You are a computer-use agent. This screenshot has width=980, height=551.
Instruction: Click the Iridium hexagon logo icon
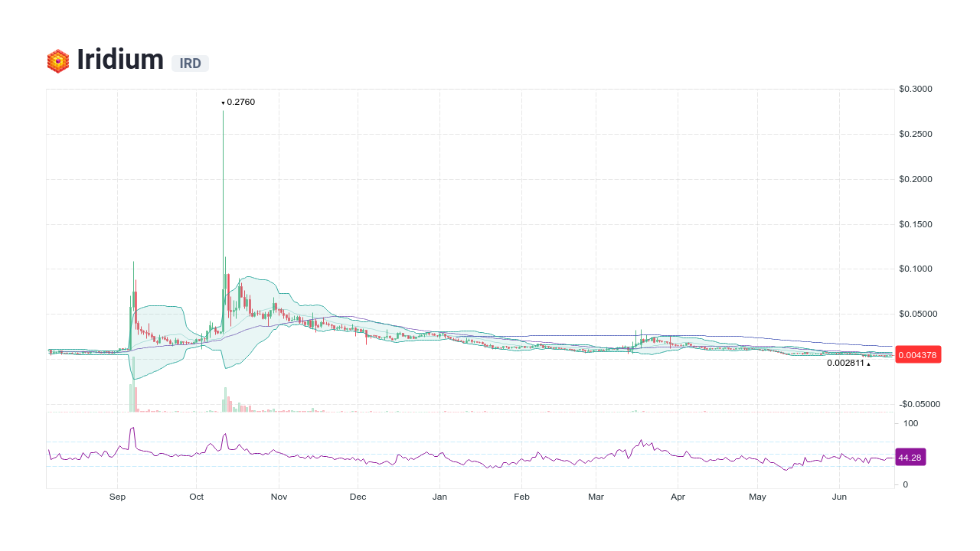57,60
